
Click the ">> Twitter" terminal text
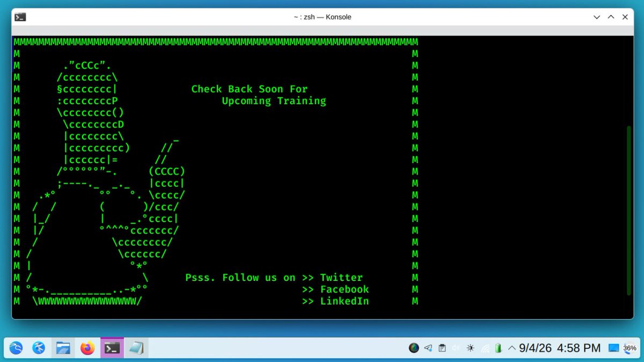[332, 278]
